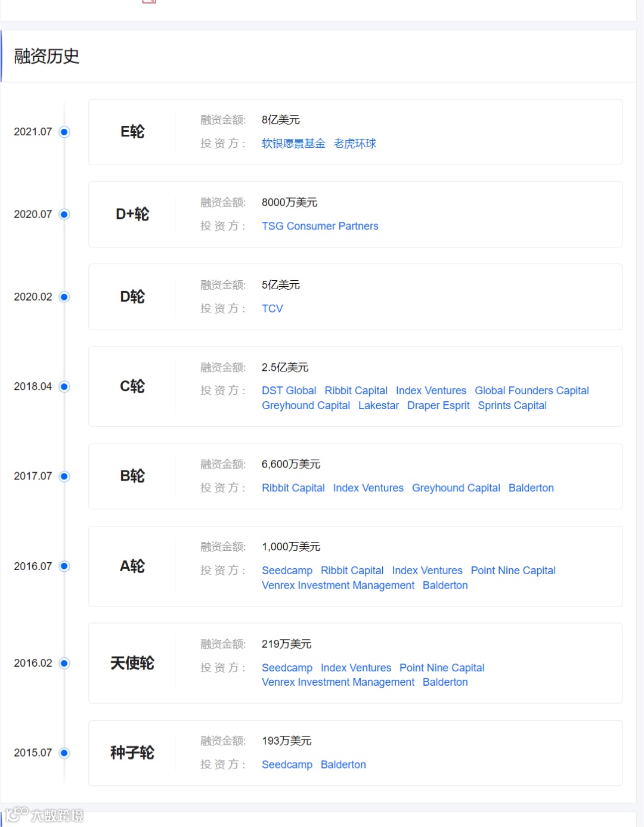The image size is (644, 827).
Task: Select the 2018.04 timeline marker dot
Action: 64,386
